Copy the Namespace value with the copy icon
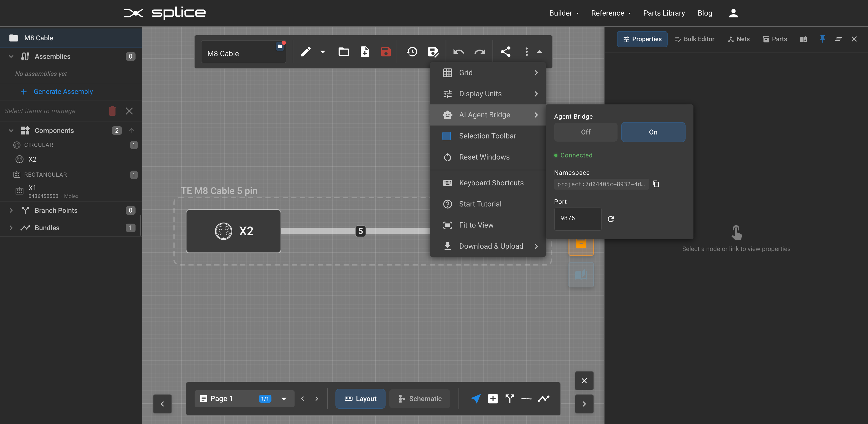 click(656, 184)
